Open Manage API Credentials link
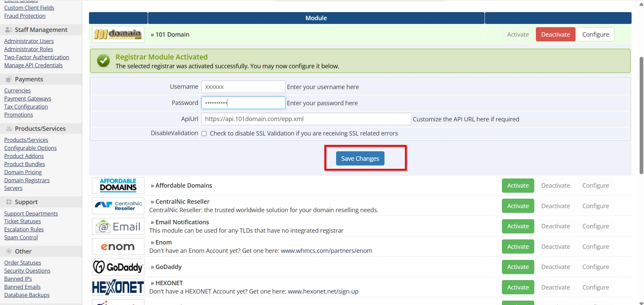The width and height of the screenshot is (644, 305). (x=33, y=65)
